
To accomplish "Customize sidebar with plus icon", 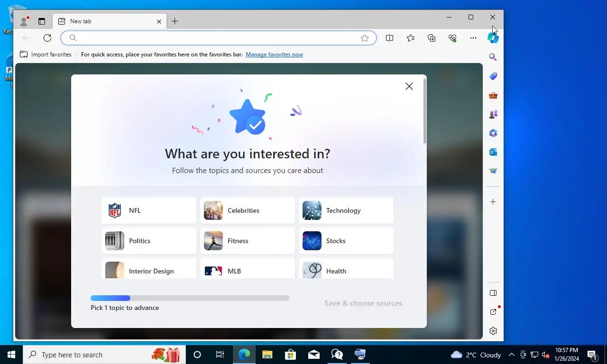I will [x=493, y=202].
